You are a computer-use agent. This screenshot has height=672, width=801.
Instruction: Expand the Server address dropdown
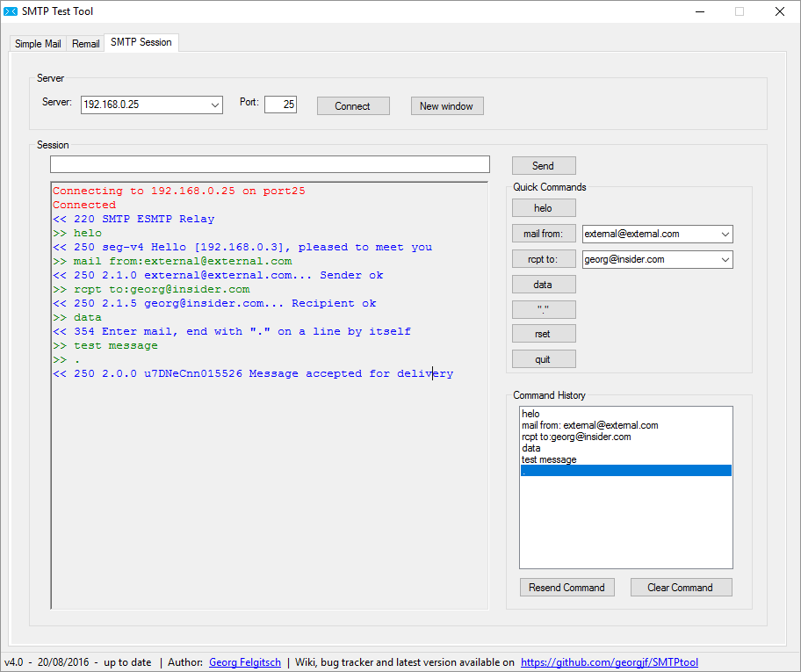[215, 105]
